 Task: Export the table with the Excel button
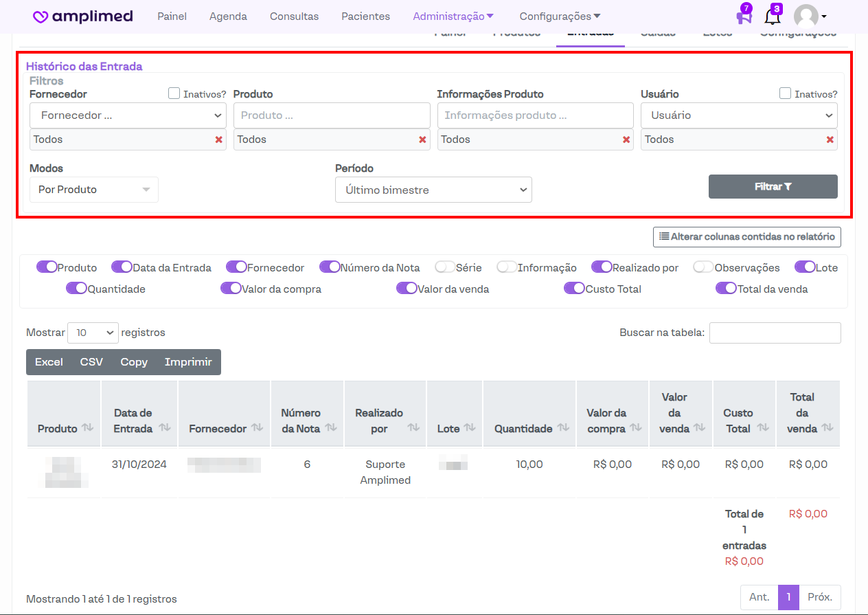point(49,362)
